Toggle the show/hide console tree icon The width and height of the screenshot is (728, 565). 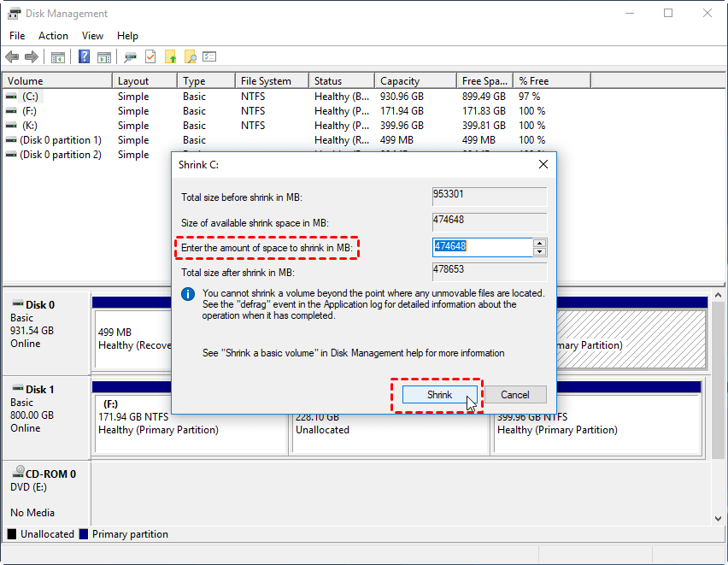point(58,57)
